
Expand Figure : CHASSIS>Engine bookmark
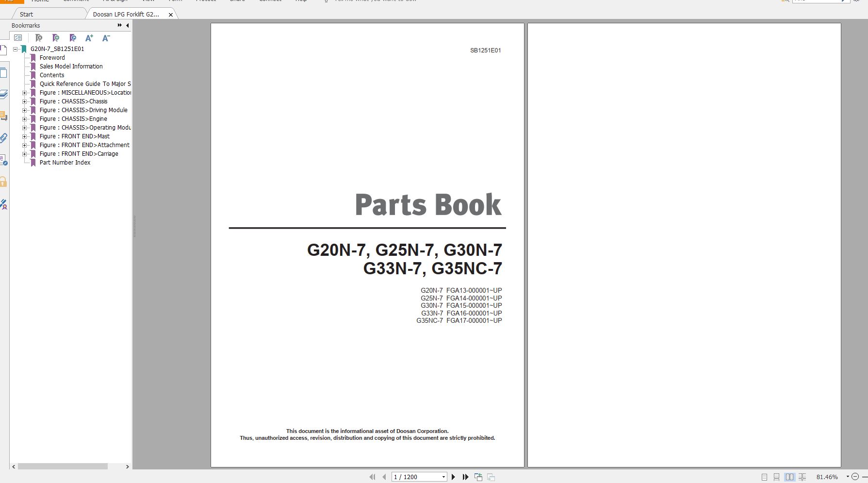click(x=24, y=118)
